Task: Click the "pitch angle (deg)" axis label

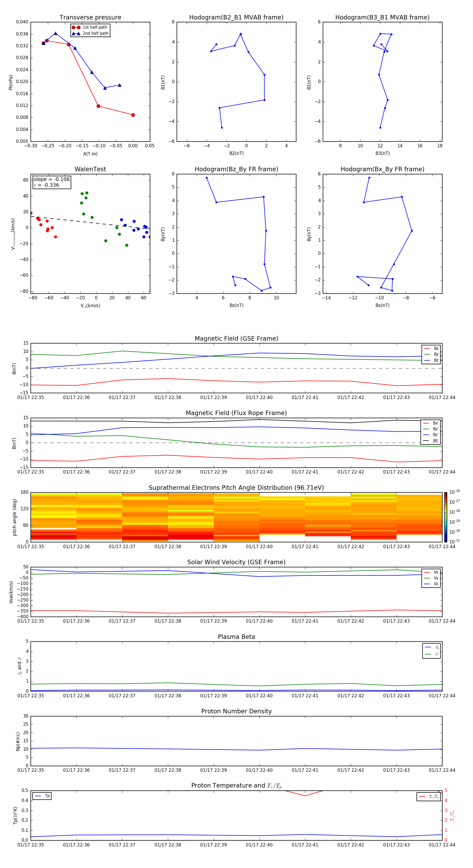Action: [x=14, y=517]
